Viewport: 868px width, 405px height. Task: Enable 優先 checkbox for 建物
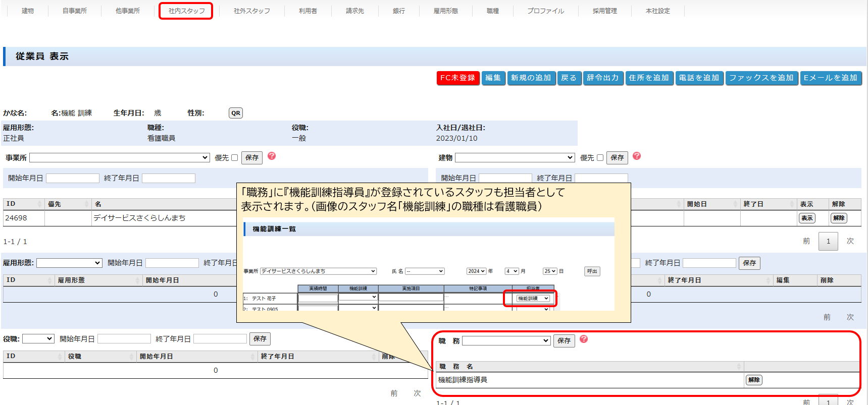tap(600, 158)
